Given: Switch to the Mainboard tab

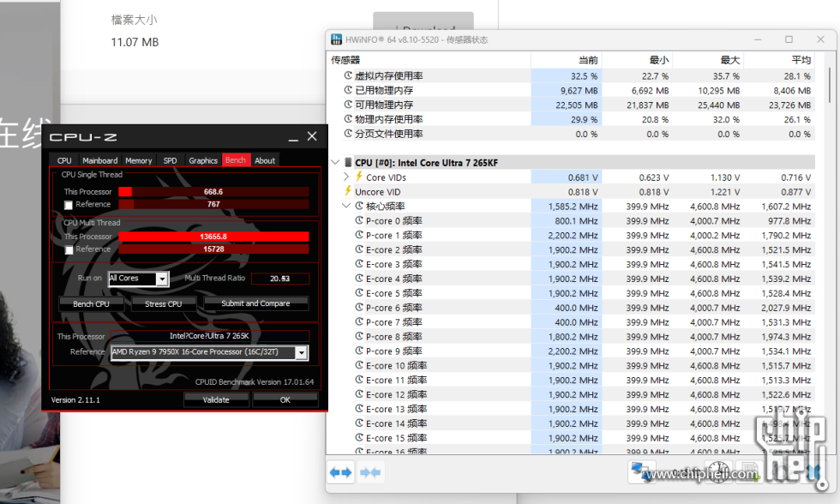Looking at the screenshot, I should click(99, 160).
